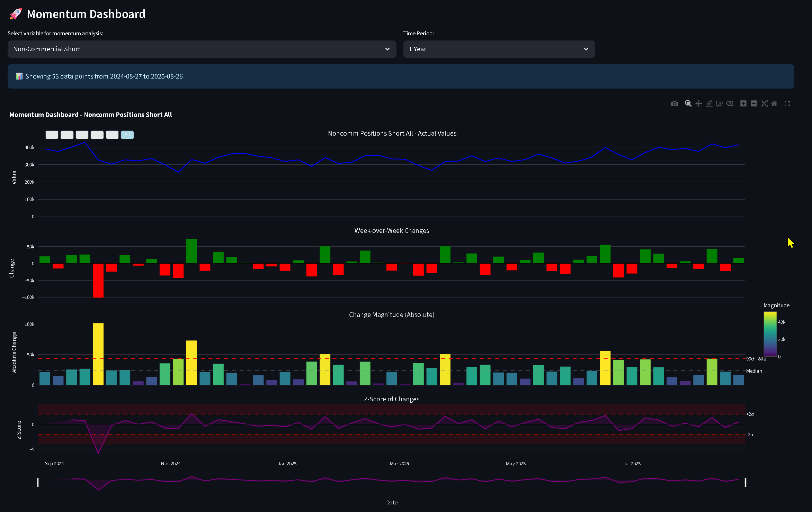
Task: Download the plot as PNG via the camera icon
Action: pyautogui.click(x=674, y=103)
